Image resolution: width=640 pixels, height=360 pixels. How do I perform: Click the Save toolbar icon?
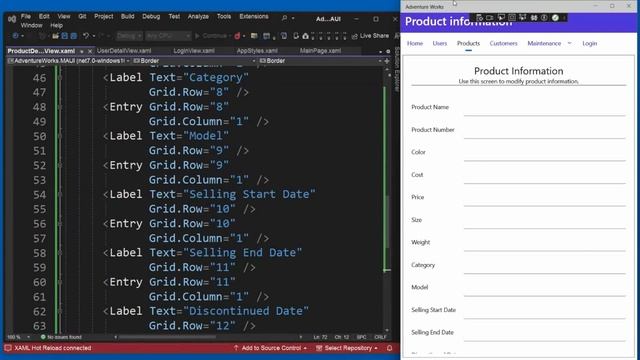pos(64,36)
